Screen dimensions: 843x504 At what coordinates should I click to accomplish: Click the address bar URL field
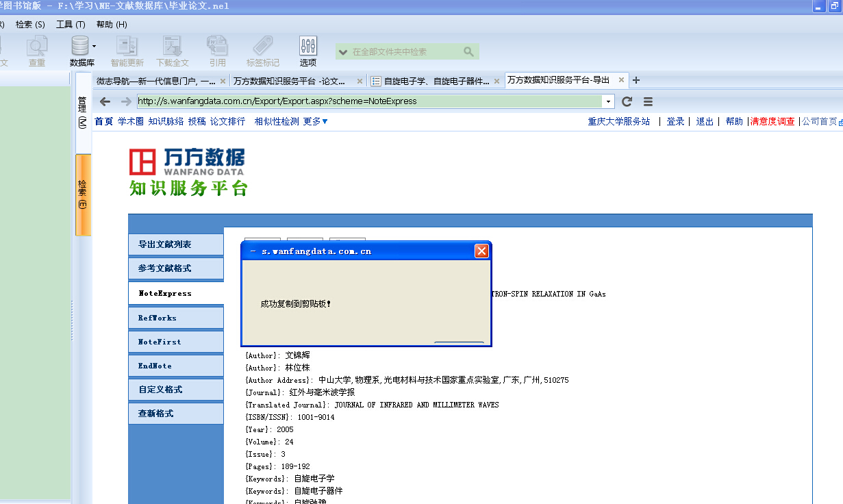point(370,101)
